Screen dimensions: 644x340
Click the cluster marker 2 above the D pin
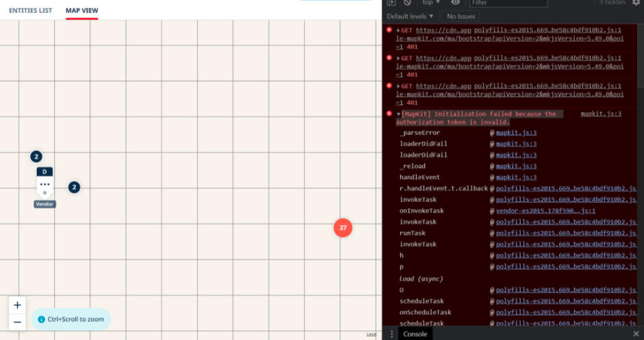(36, 157)
